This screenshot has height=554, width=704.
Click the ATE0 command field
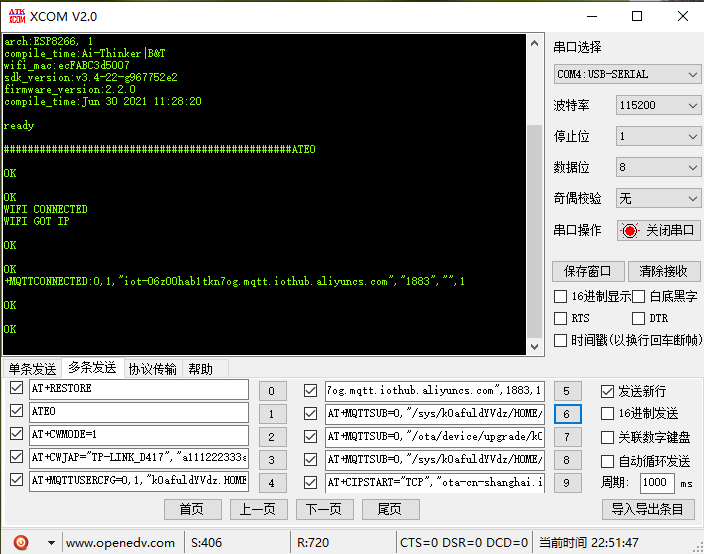pos(139,412)
